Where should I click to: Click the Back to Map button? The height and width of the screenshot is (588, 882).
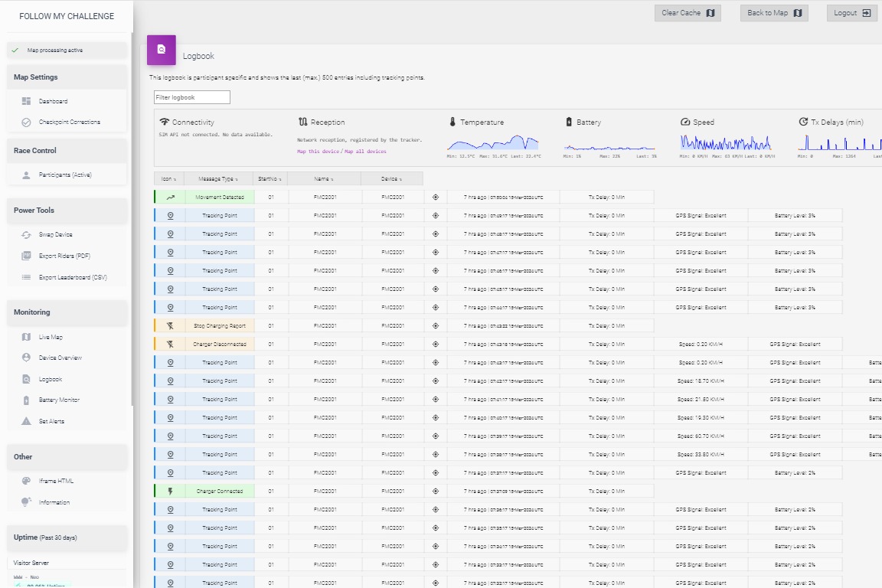pos(774,13)
